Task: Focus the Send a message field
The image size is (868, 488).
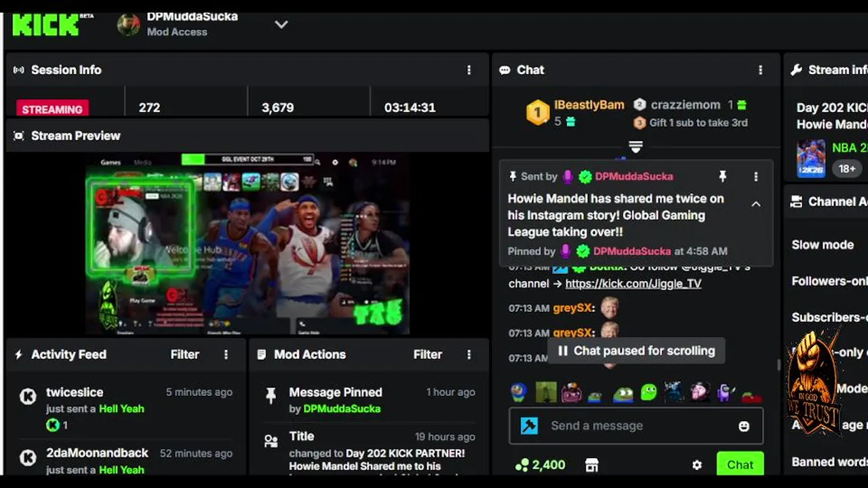Action: click(x=636, y=426)
